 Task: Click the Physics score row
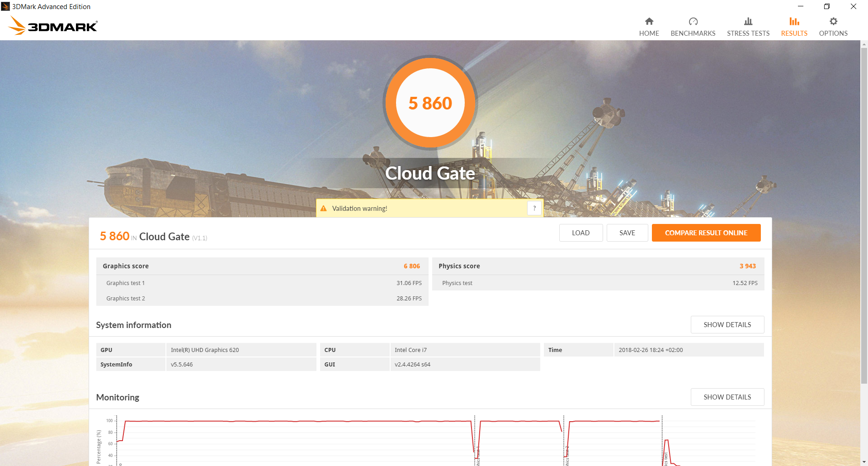click(598, 266)
